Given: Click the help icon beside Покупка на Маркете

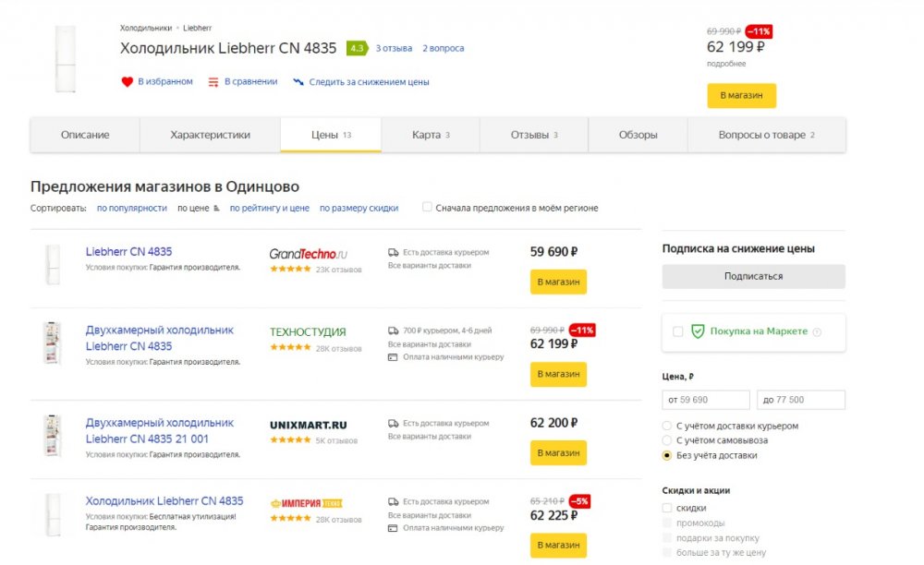Looking at the screenshot, I should tap(817, 332).
